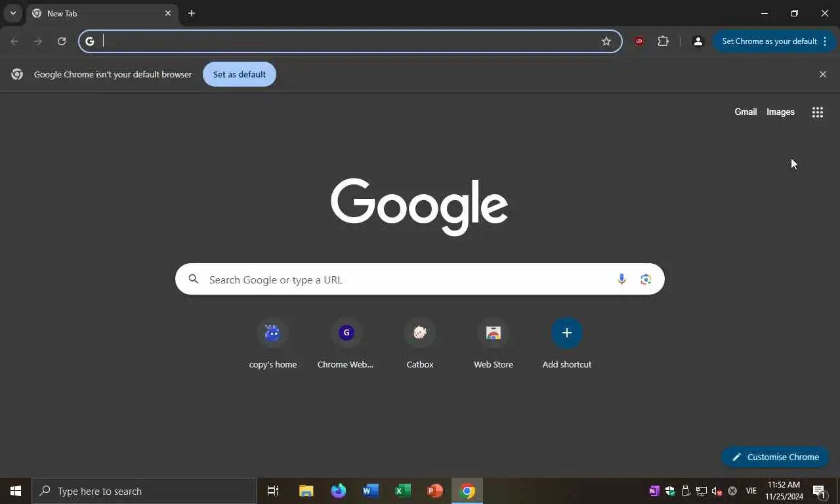Click the muted volume tray icon
The width and height of the screenshot is (840, 504).
(x=717, y=491)
